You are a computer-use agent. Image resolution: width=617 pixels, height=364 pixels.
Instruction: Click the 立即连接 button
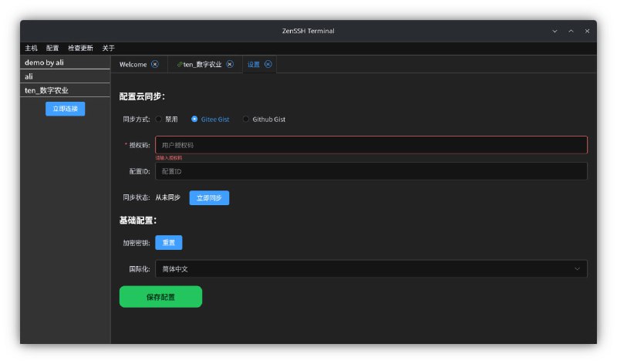click(x=66, y=109)
